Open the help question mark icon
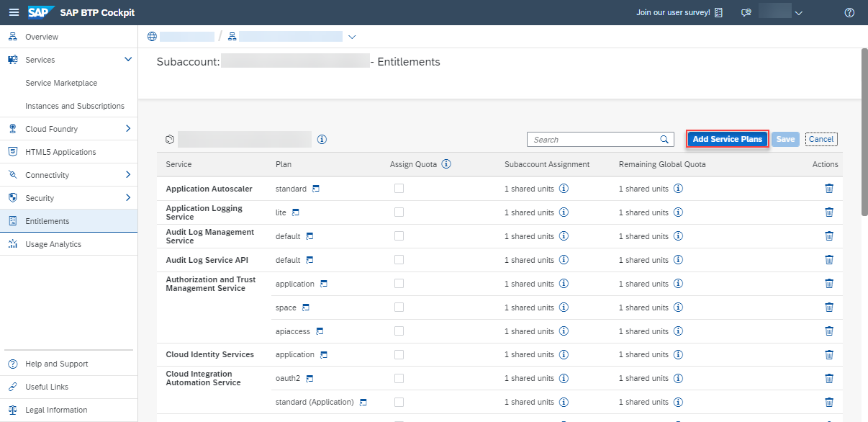The height and width of the screenshot is (422, 868). click(849, 12)
